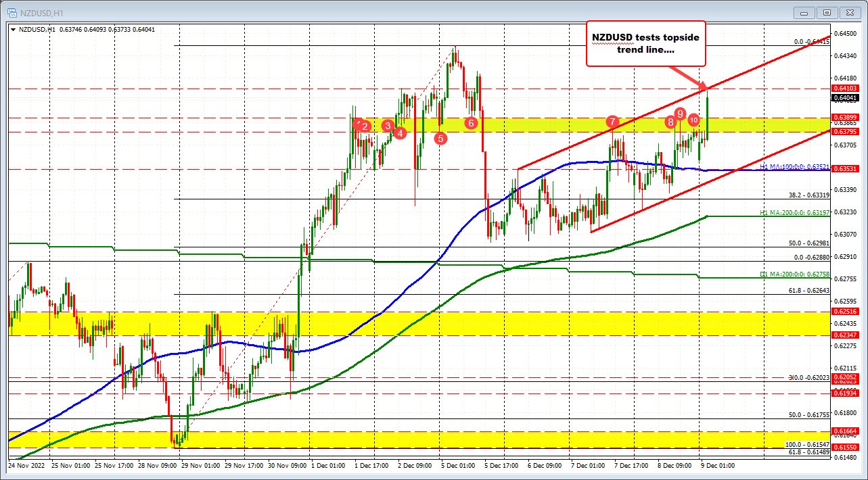Select the red 0.62052 price label
The image size is (868, 480).
click(845, 377)
